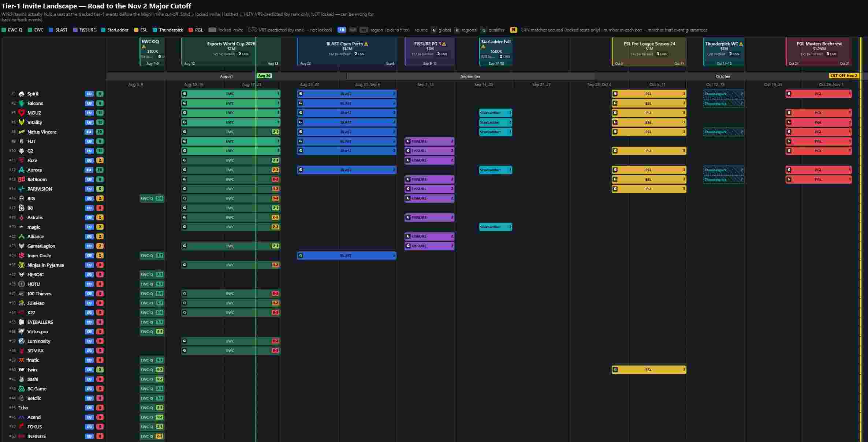868x442 pixels.
Task: Click the PGL red legend swatch
Action: coord(191,30)
